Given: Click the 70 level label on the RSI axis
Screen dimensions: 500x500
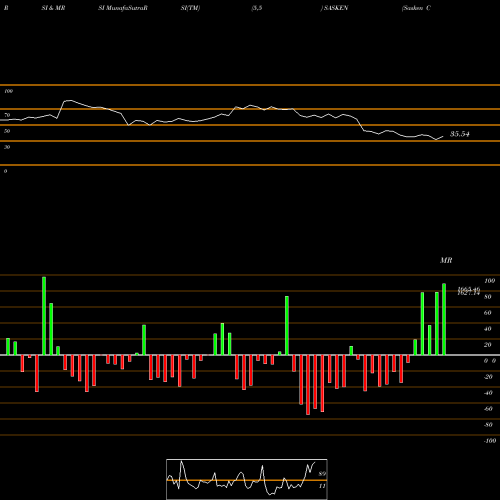Looking at the screenshot, I should pyautogui.click(x=7, y=115).
